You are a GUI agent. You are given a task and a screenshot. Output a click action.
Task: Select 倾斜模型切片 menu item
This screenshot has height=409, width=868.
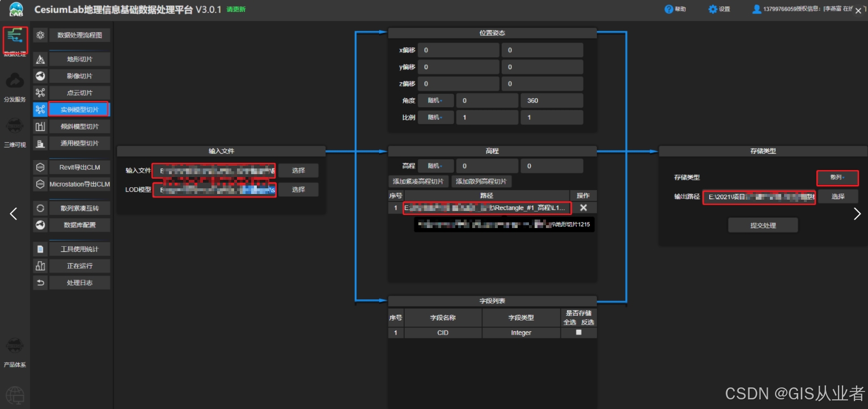coord(80,126)
